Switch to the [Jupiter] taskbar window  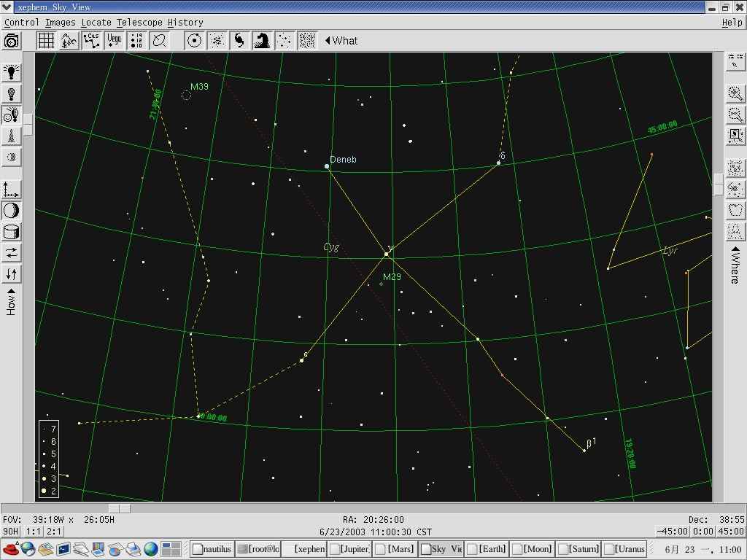[x=349, y=549]
